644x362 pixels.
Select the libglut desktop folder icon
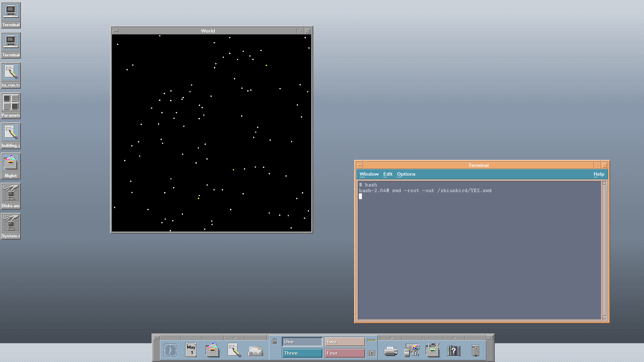point(11,166)
